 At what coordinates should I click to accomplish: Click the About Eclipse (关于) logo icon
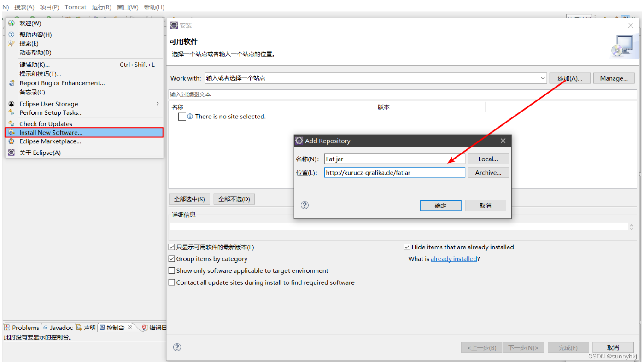click(12, 153)
